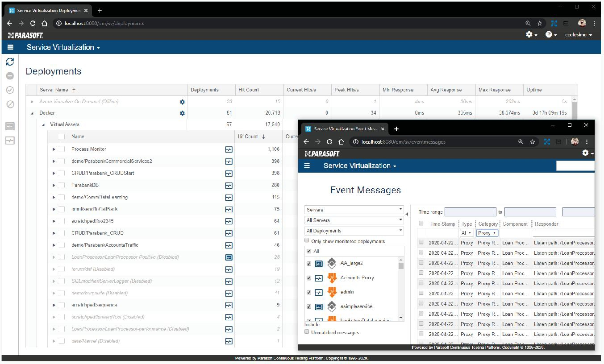Viewport: 604px width, 364px height.
Task: Click monitor icon for CRUD/Parabank_CRUDStart row
Action: point(229,174)
